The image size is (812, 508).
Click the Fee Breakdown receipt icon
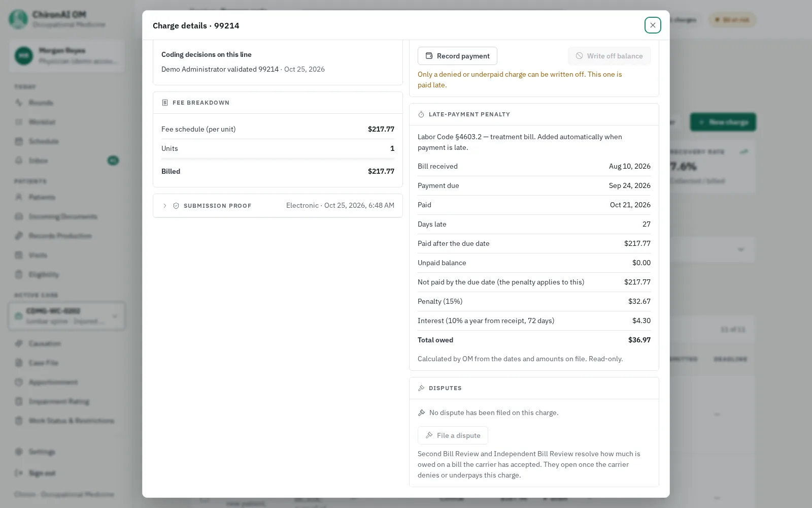165,103
